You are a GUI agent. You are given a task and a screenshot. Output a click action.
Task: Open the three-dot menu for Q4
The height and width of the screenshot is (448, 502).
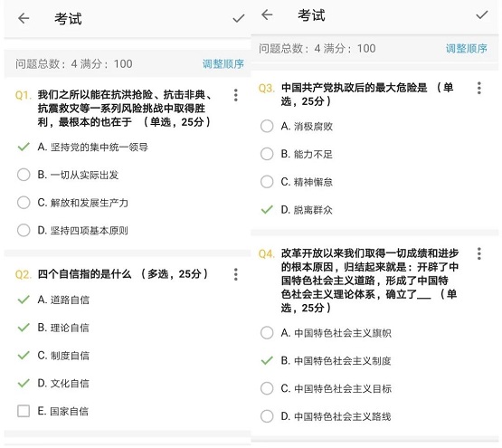[479, 253]
